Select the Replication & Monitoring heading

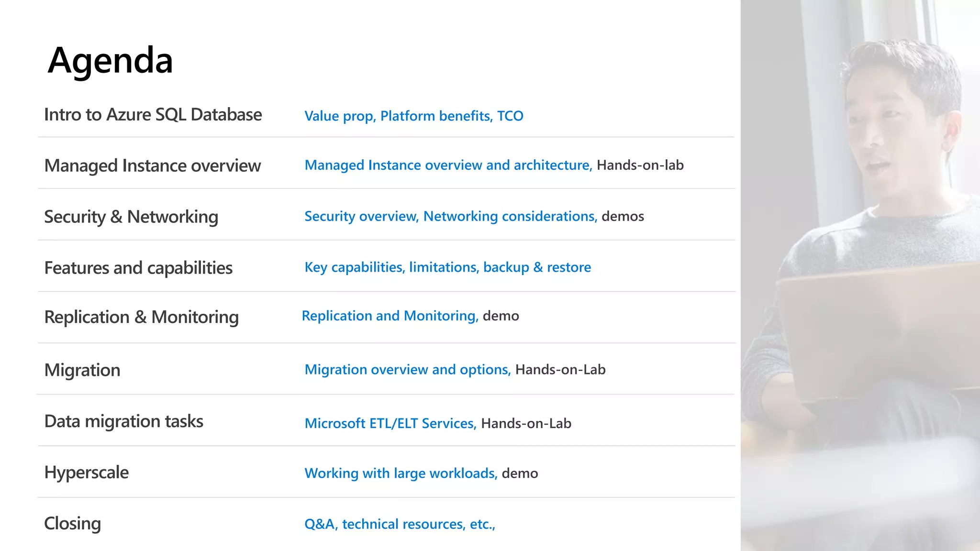141,317
